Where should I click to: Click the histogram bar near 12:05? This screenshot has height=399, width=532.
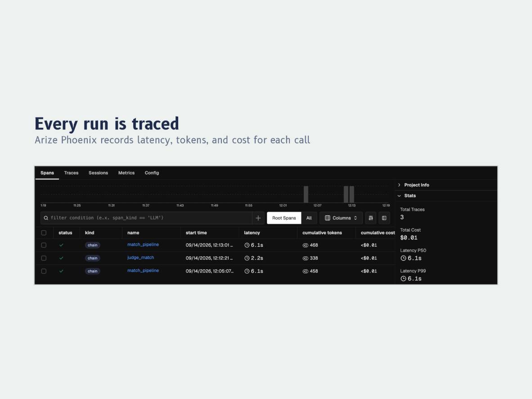click(x=306, y=194)
